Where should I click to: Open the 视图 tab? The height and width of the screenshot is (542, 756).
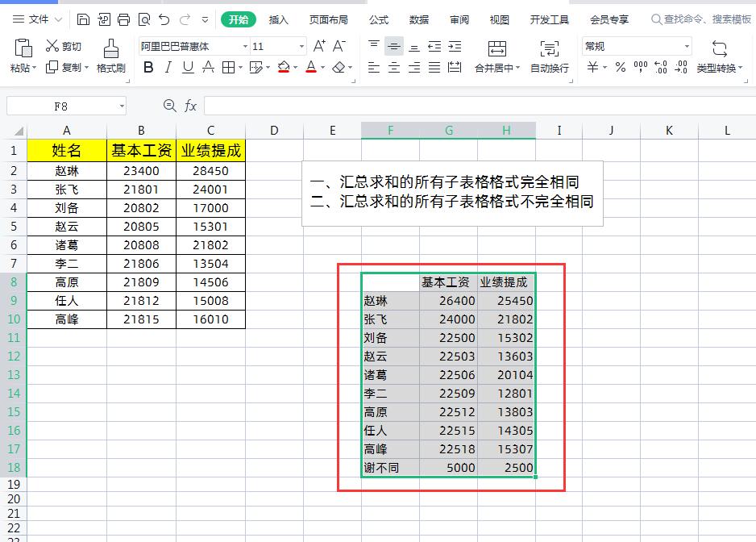coord(500,20)
